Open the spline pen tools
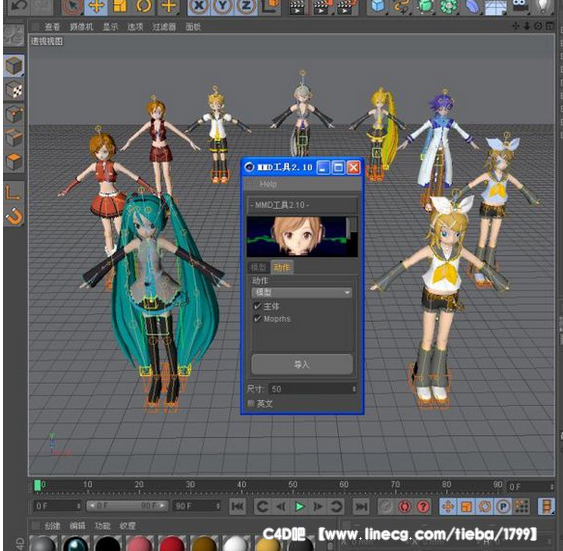The width and height of the screenshot is (563, 551). (402, 6)
